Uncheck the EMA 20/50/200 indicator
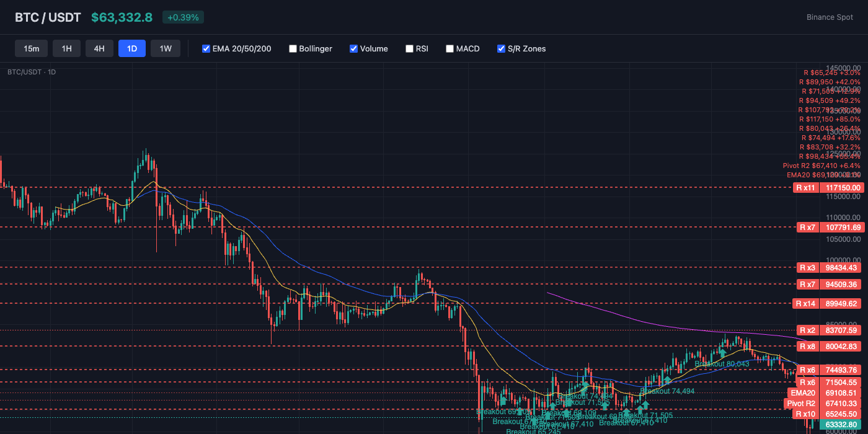 coord(206,48)
